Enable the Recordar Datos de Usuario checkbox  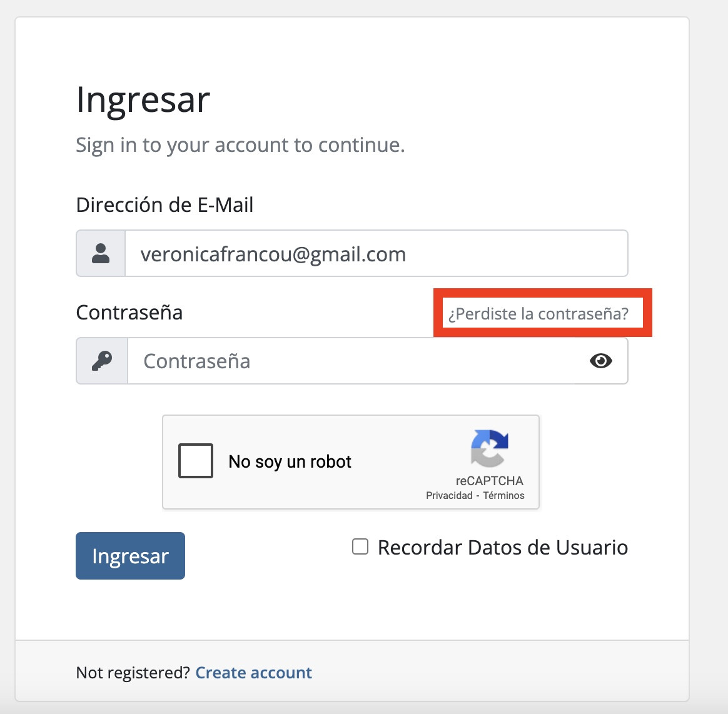(360, 547)
